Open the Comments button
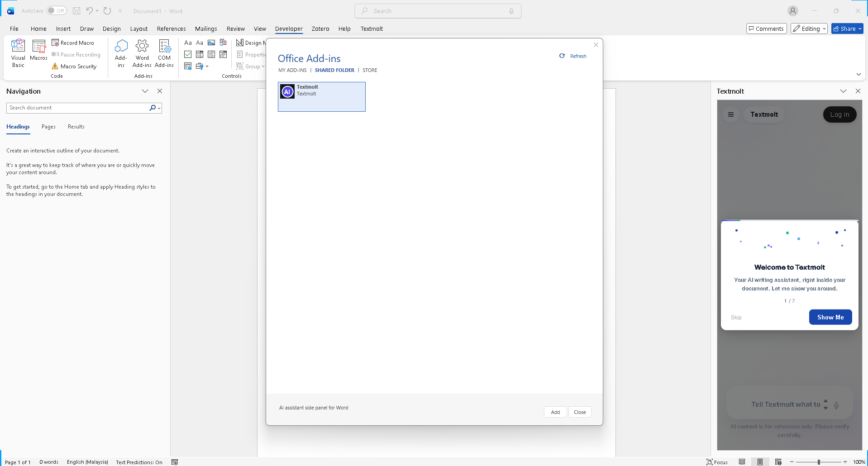Viewport: 868px width, 466px height. coord(766,29)
